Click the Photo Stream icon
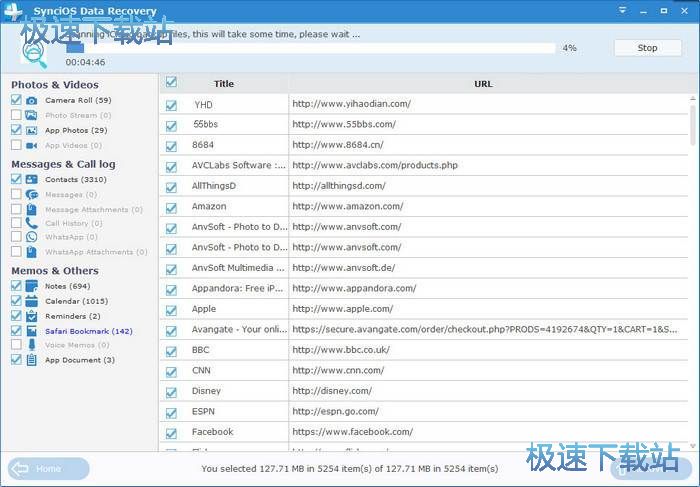This screenshot has height=487, width=700. [x=31, y=115]
